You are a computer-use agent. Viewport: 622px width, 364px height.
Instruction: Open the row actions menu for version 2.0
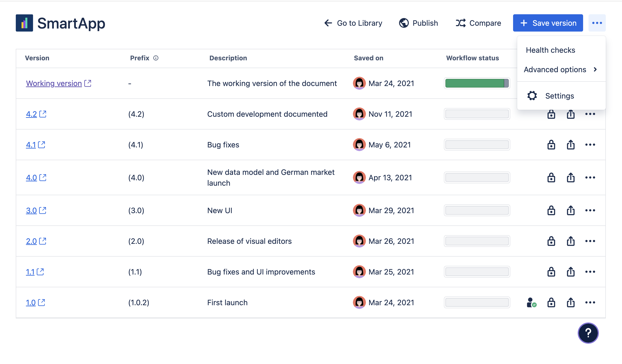point(590,241)
